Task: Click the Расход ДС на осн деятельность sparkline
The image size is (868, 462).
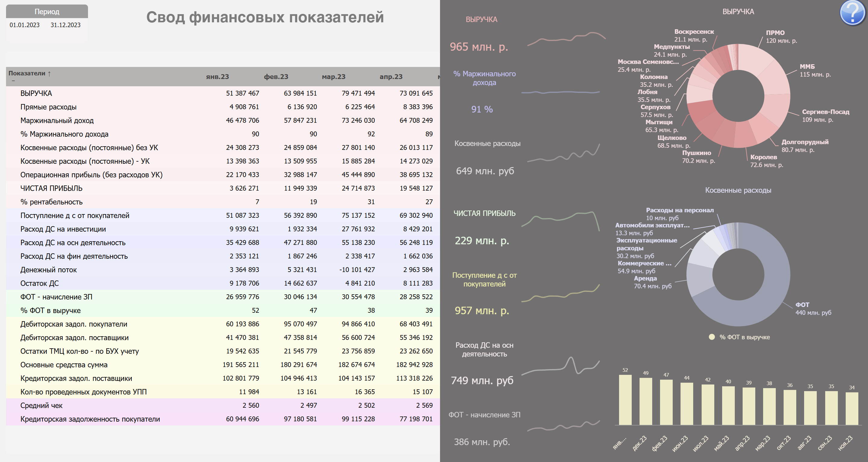Action: coord(561,366)
